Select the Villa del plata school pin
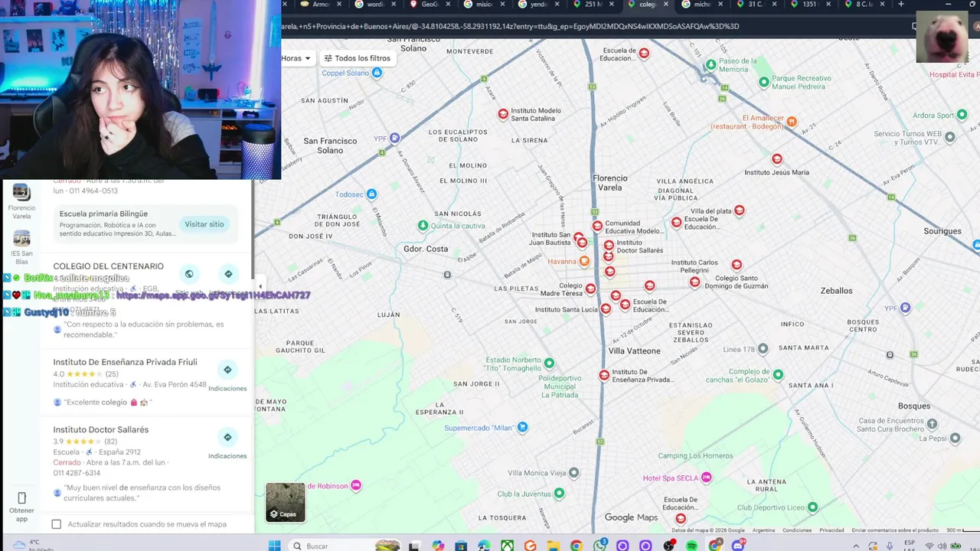This screenshot has height=551, width=980. [739, 210]
